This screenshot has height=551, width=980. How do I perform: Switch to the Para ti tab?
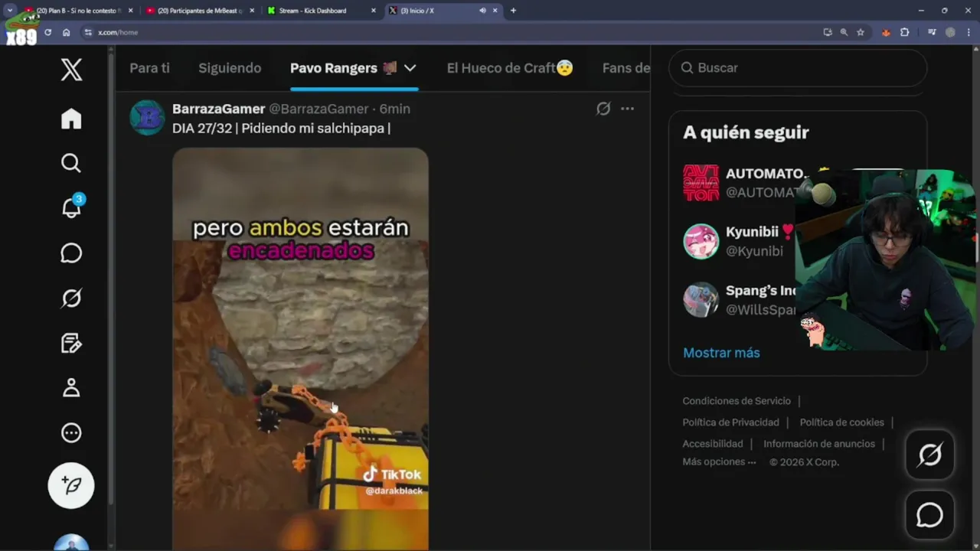click(x=149, y=68)
